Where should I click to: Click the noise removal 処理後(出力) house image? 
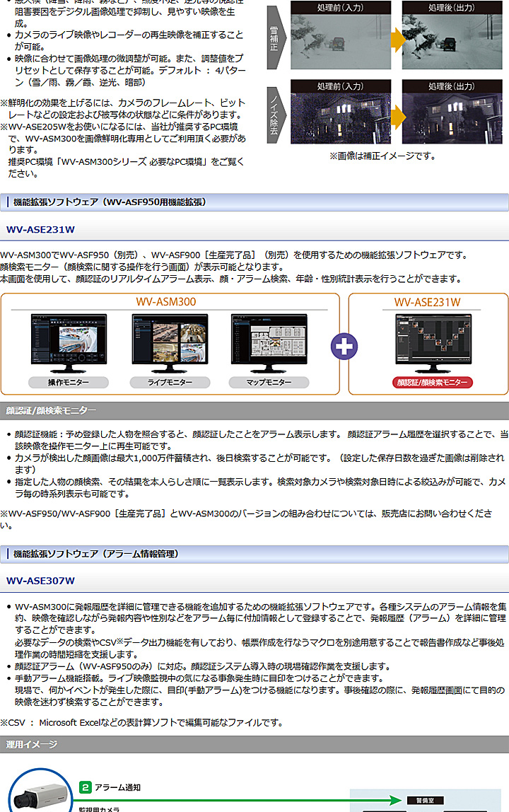(x=452, y=111)
